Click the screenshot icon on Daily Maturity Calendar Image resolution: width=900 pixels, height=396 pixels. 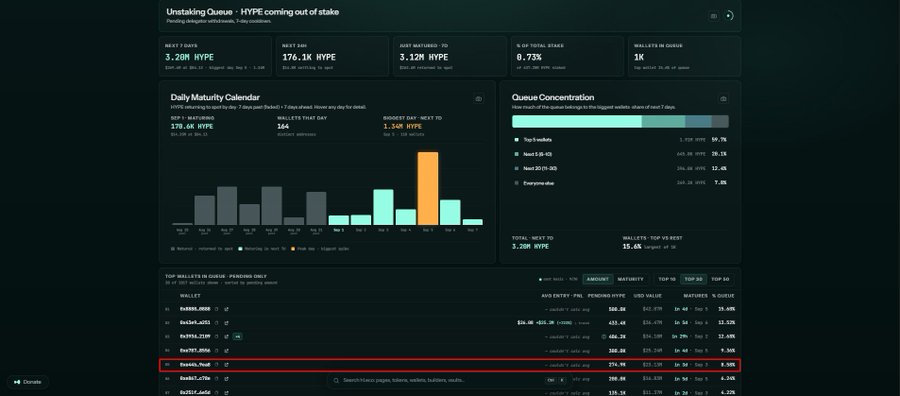pyautogui.click(x=479, y=99)
